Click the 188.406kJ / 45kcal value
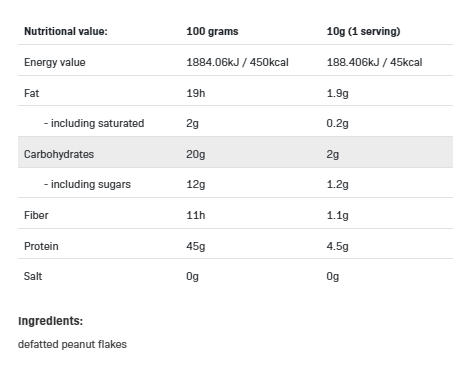Screen dimensions: 471x375 click(x=374, y=62)
